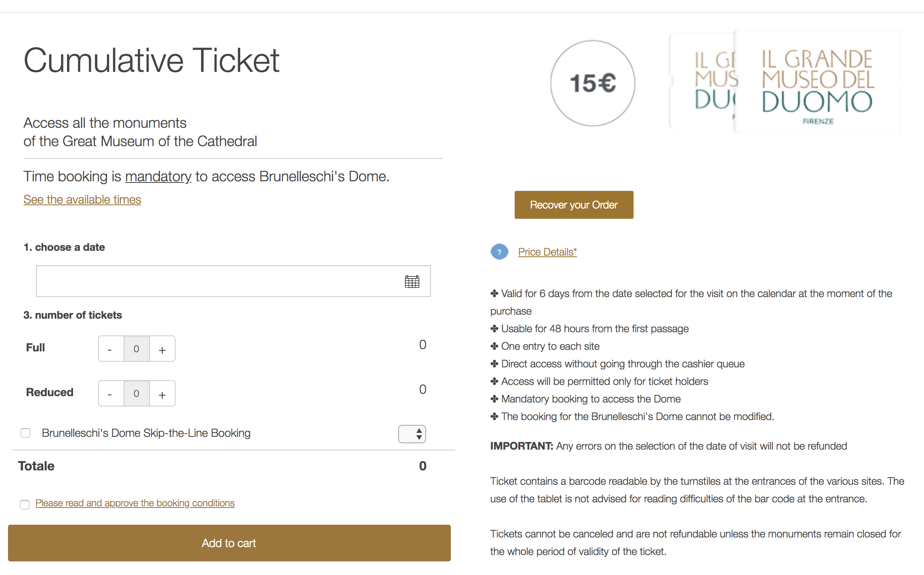Click the 15€ price badge
The width and height of the screenshot is (924, 575).
pyautogui.click(x=593, y=83)
